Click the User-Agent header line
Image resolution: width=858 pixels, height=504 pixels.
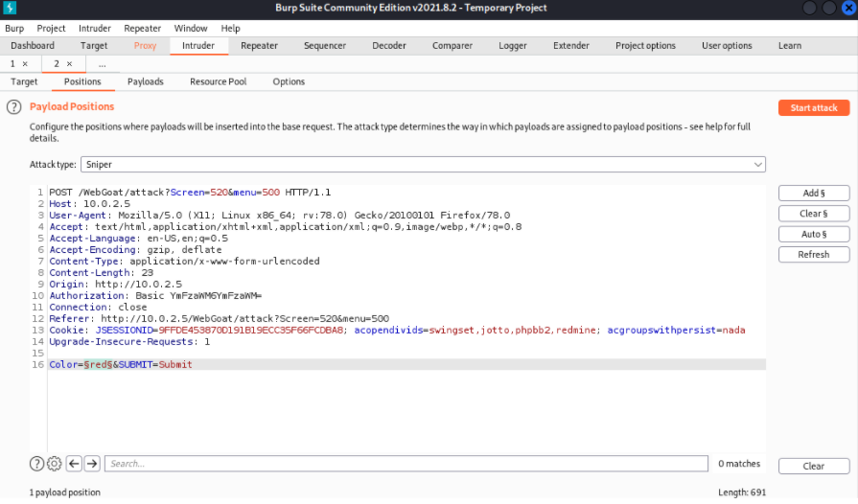point(280,216)
